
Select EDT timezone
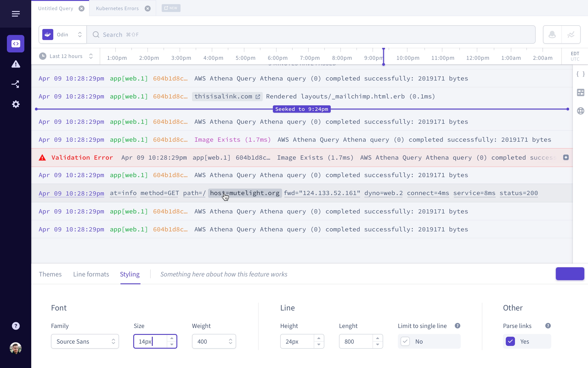pyautogui.click(x=575, y=54)
